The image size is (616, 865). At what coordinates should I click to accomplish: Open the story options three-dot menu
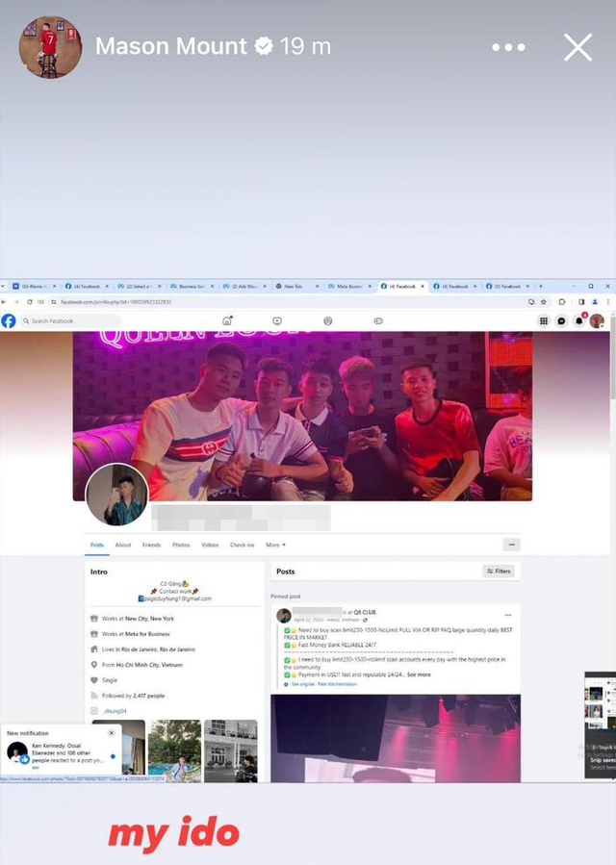508,47
